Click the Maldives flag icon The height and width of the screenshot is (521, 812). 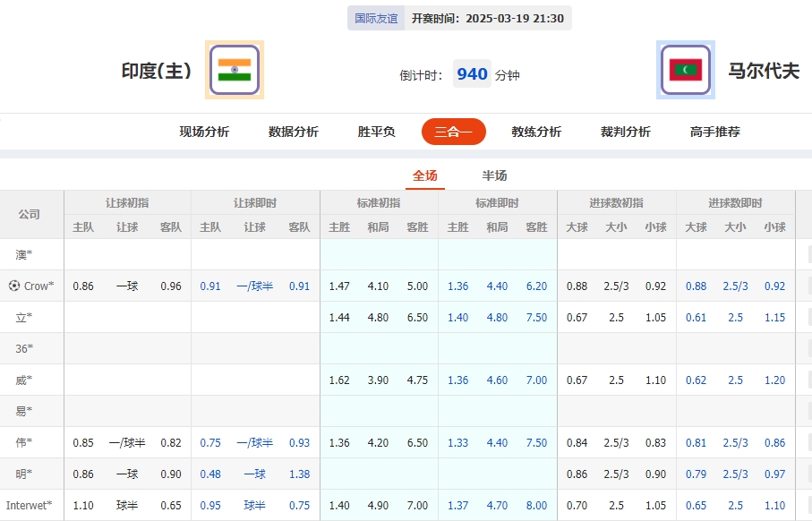point(686,70)
